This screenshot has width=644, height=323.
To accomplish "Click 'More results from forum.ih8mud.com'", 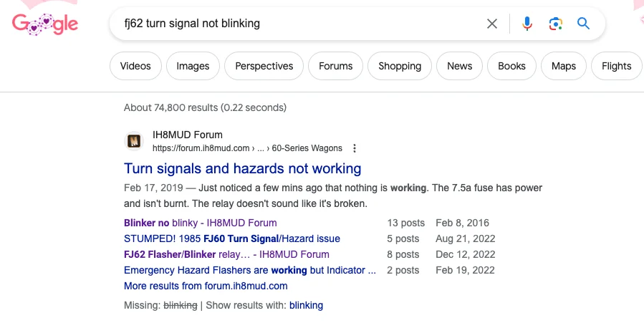I will pyautogui.click(x=206, y=286).
